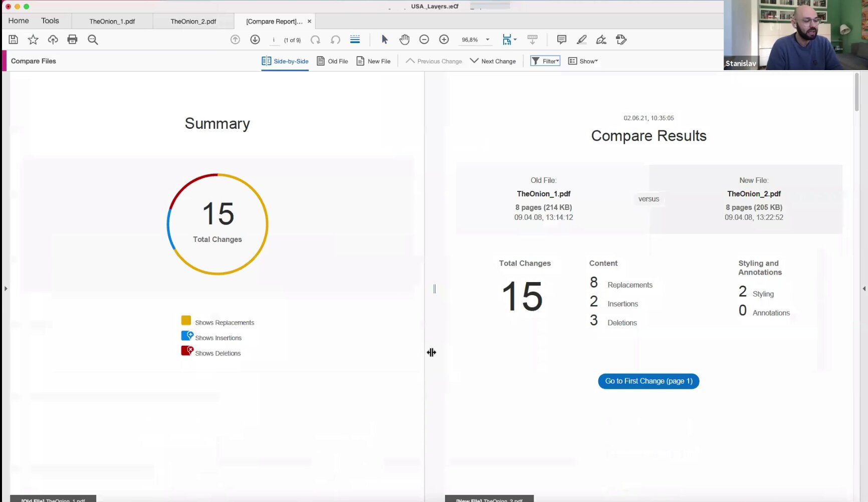This screenshot has height=502, width=868.
Task: Switch to Side-by-Side view
Action: click(285, 61)
